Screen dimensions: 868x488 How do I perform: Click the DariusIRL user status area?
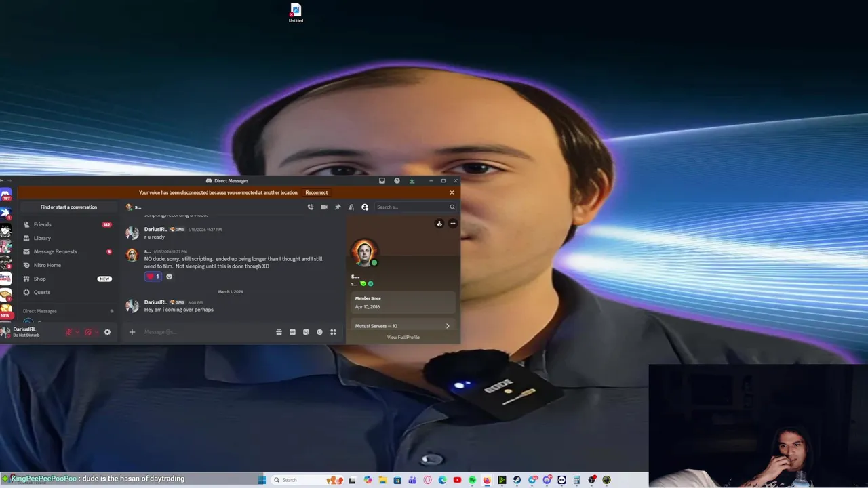[27, 332]
